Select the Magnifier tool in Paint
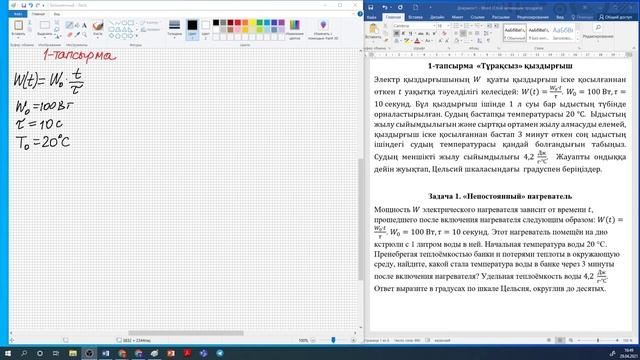 coord(84,35)
